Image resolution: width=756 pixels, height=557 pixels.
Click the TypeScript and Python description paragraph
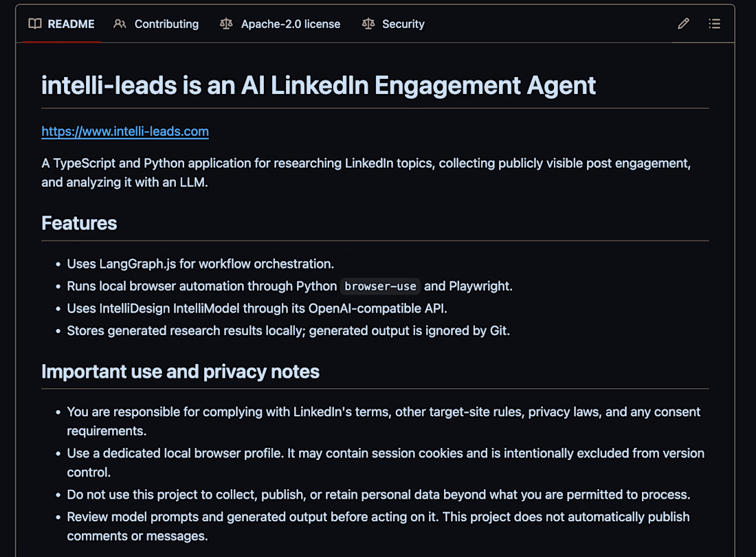(366, 172)
